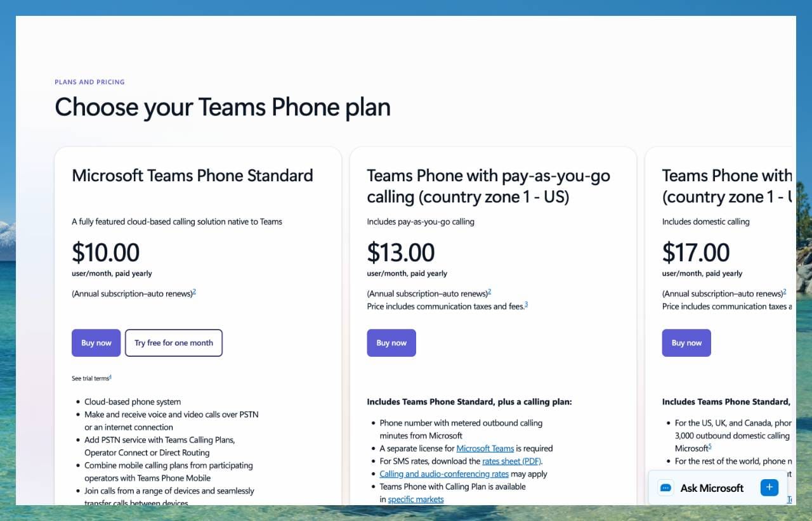Open footnote 3 after communication taxes and fees
This screenshot has height=521, width=812.
(526, 305)
